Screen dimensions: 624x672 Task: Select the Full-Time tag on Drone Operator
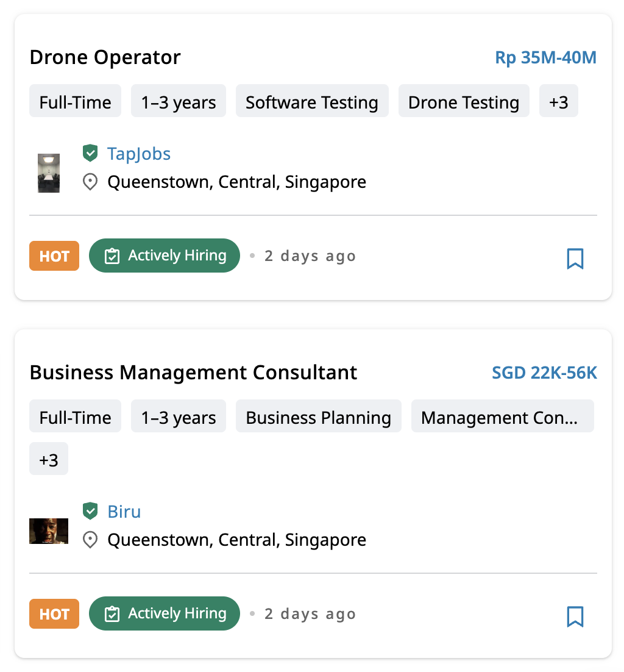coord(75,101)
